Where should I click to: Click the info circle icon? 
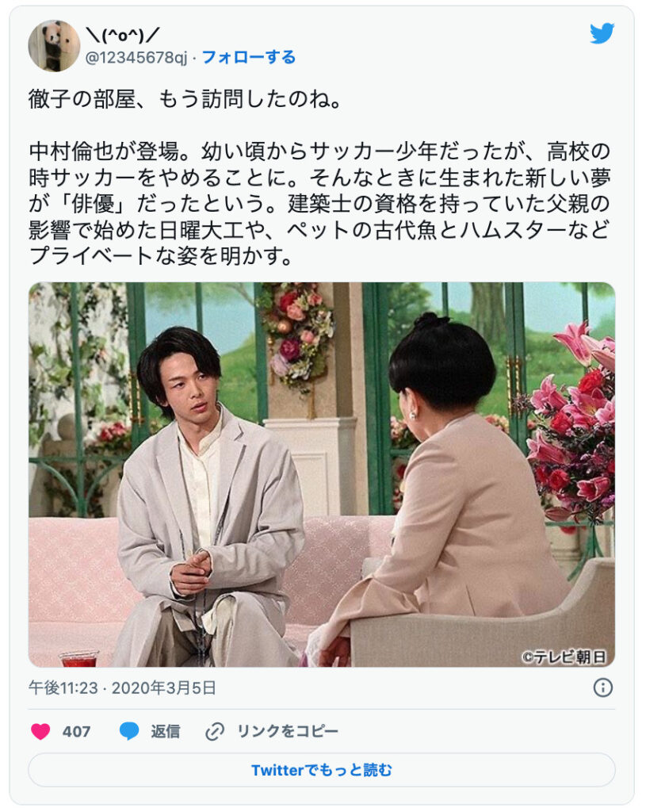point(602,688)
